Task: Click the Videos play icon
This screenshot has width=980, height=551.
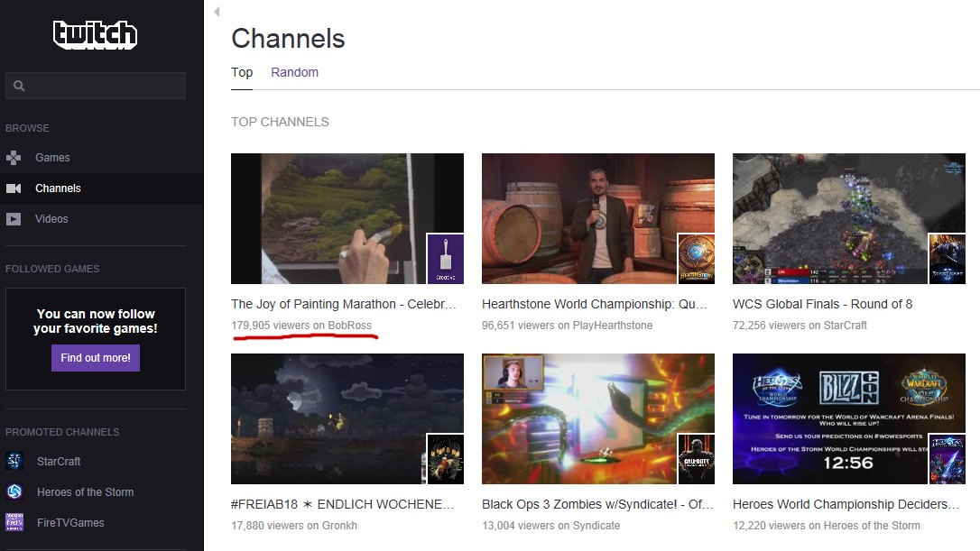Action: click(x=14, y=218)
